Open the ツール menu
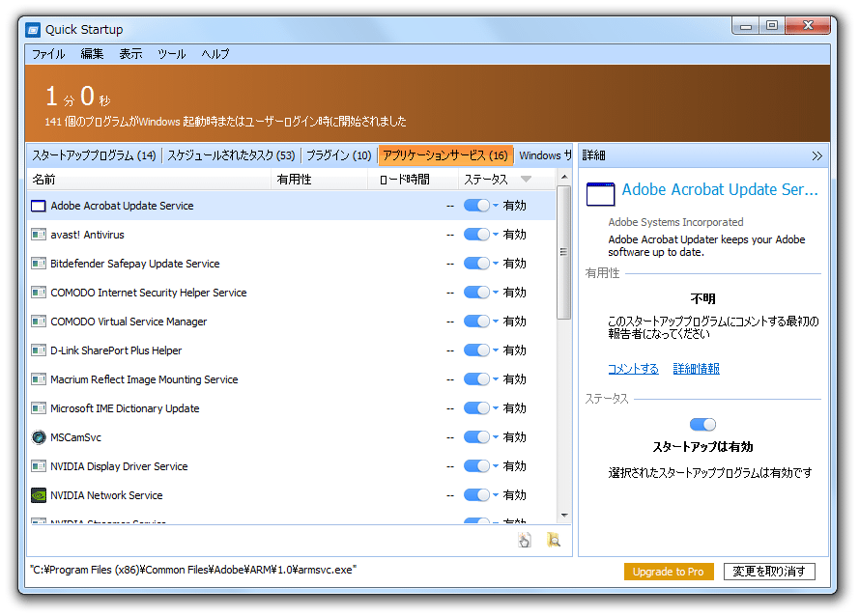The height and width of the screenshot is (616, 859). [x=172, y=54]
